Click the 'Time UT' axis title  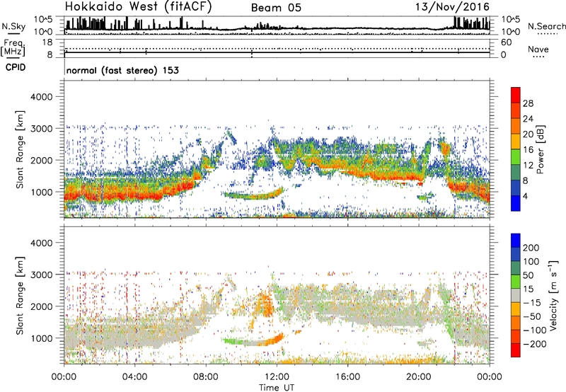[277, 388]
